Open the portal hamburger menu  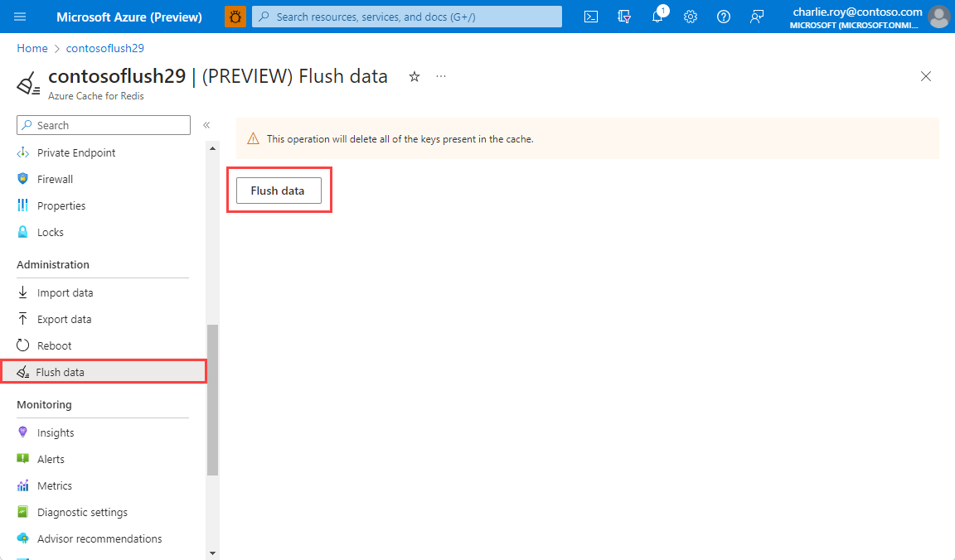(x=20, y=16)
